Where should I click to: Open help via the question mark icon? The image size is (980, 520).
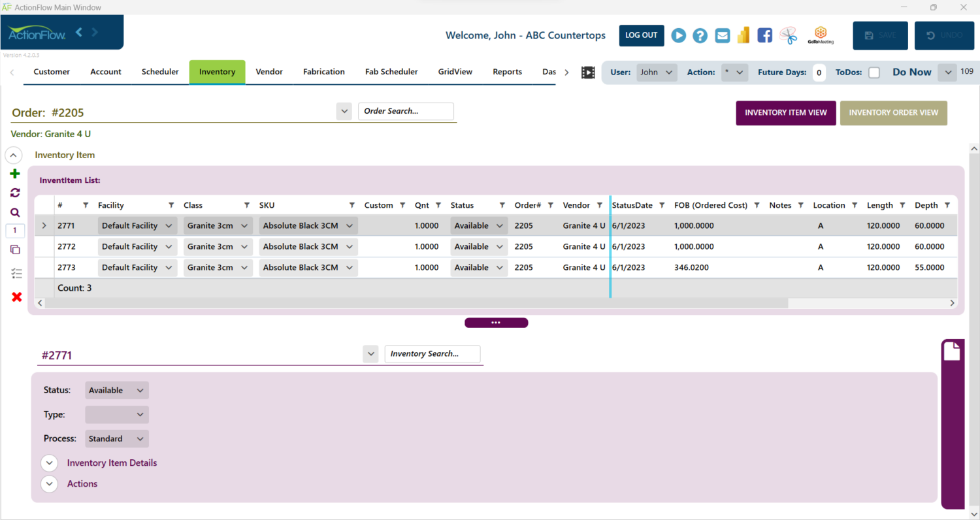coord(700,35)
